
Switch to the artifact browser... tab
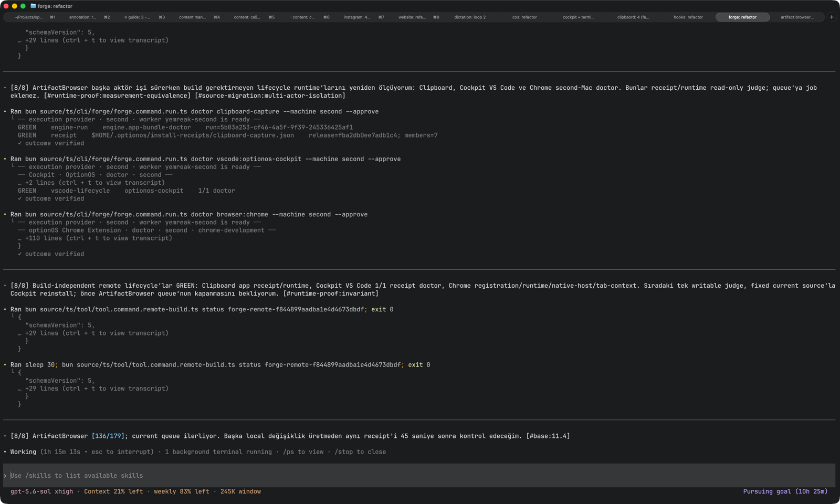797,17
